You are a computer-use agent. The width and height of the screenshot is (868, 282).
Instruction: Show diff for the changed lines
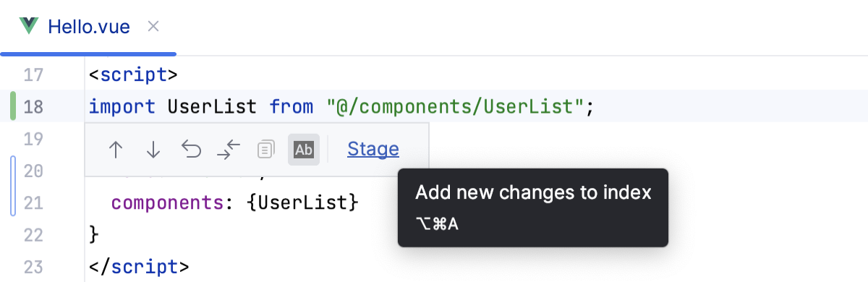[229, 150]
